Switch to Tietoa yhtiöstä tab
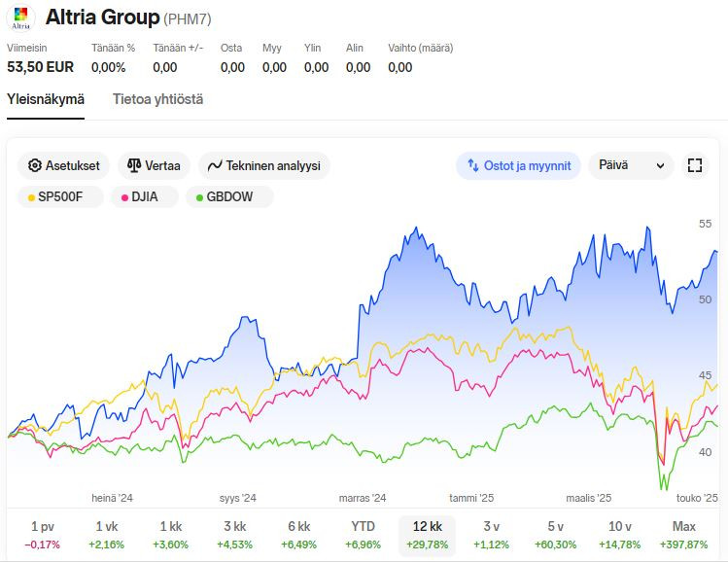728x562 pixels. [x=157, y=99]
